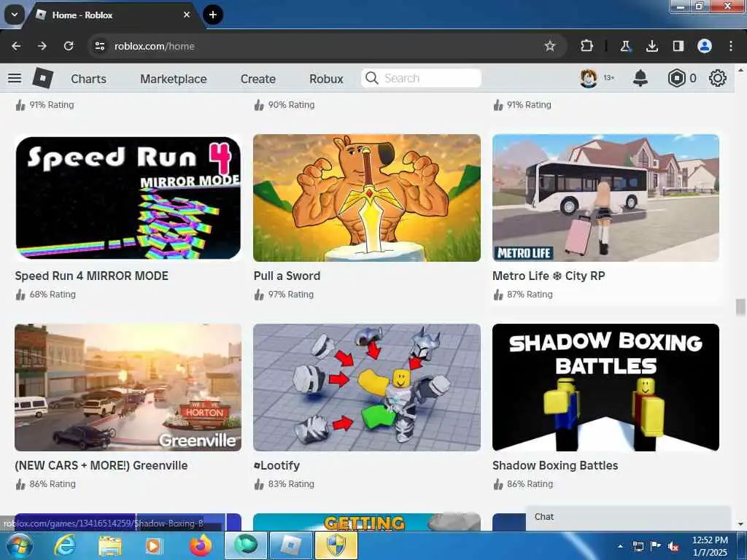
Task: Go back in browser history
Action: click(16, 46)
